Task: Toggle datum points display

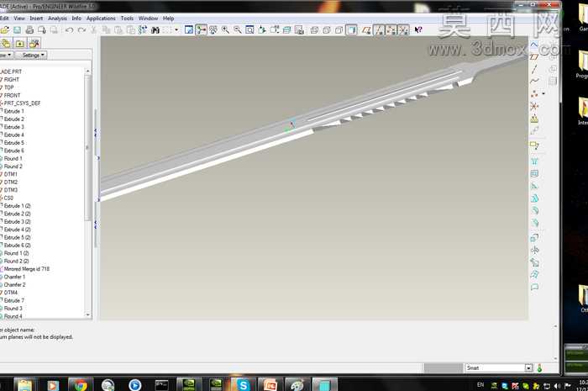Action: tap(391, 30)
